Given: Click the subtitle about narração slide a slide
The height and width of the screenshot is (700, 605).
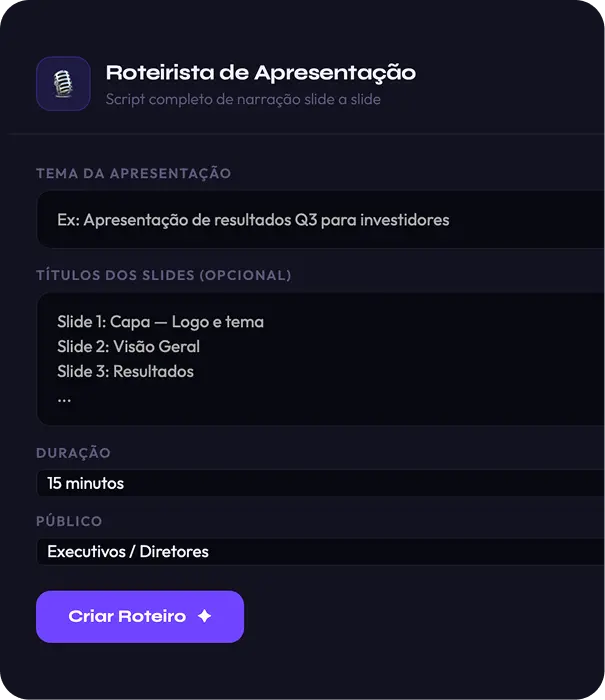Looking at the screenshot, I should tap(243, 99).
